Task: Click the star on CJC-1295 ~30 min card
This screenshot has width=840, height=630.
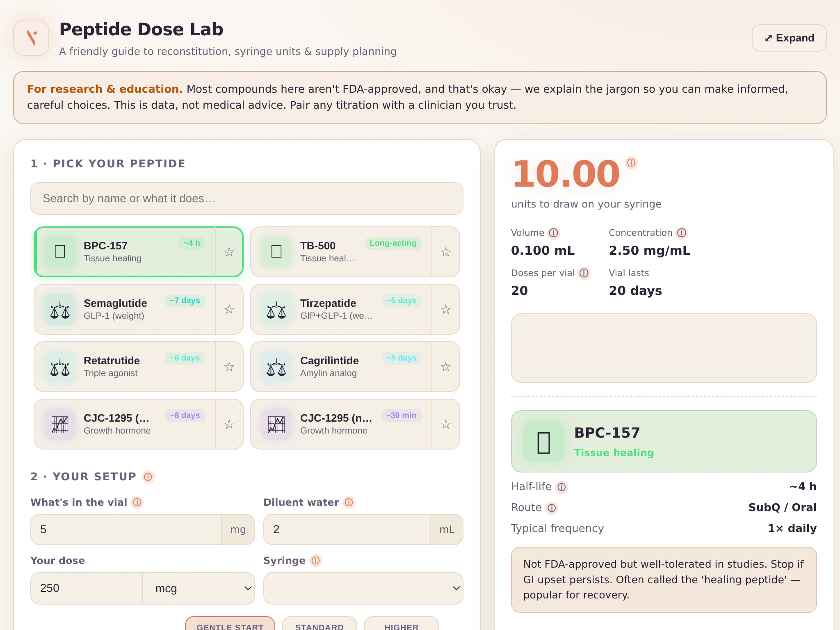Action: (446, 424)
